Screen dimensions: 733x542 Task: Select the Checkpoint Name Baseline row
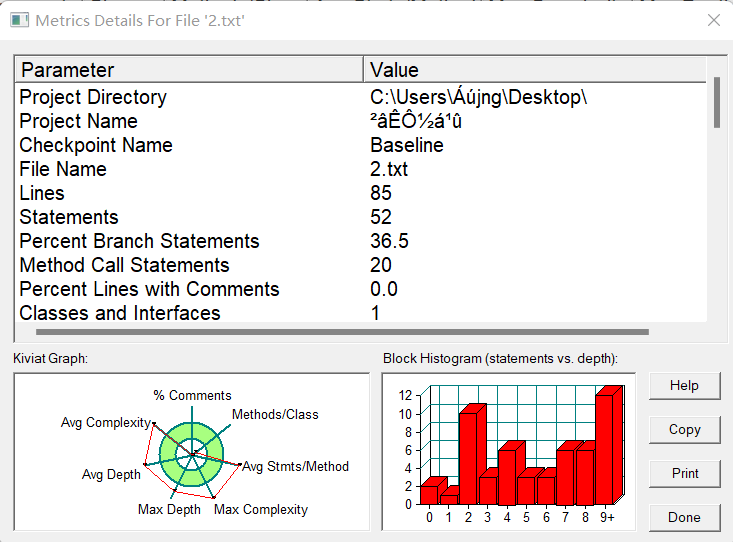pos(361,145)
